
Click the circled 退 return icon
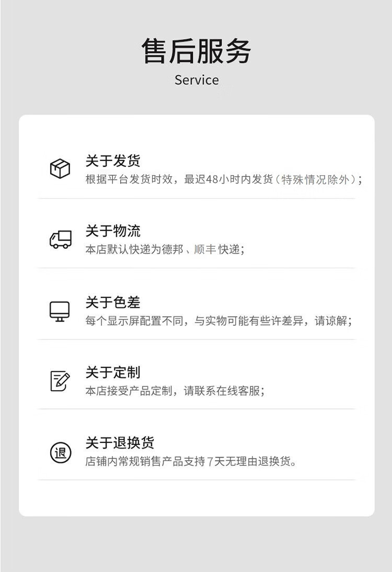(61, 453)
